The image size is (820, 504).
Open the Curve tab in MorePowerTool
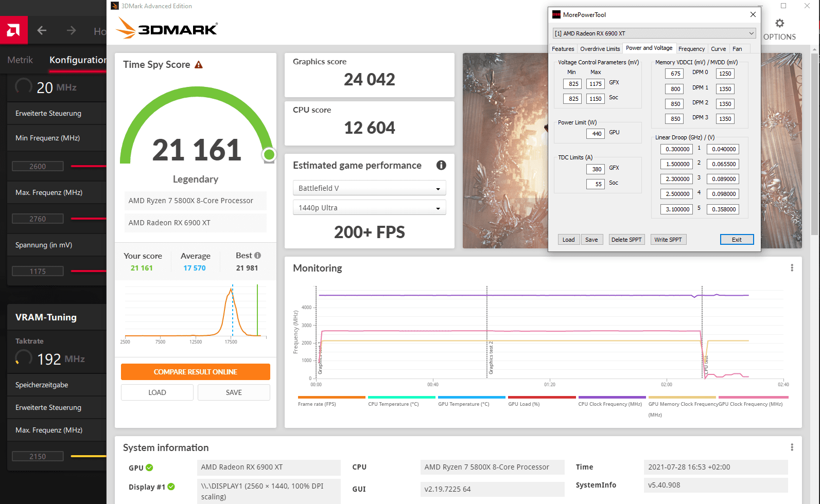tap(718, 49)
